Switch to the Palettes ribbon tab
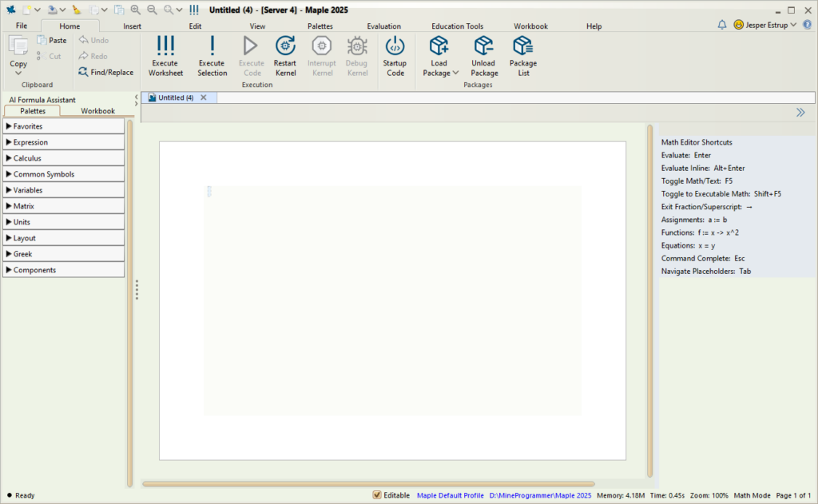The width and height of the screenshot is (818, 504). coord(320,26)
